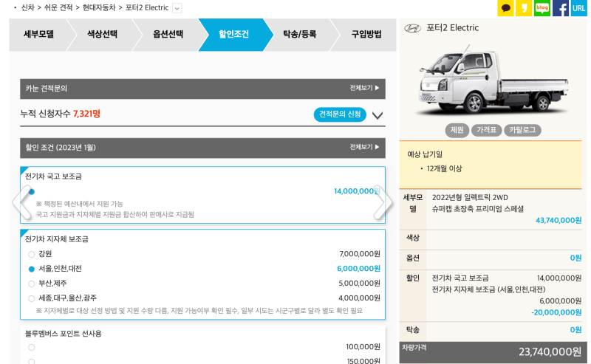Open 전체보기 in 카눈 견적문의 header
This screenshot has width=591, height=364.
(364, 88)
